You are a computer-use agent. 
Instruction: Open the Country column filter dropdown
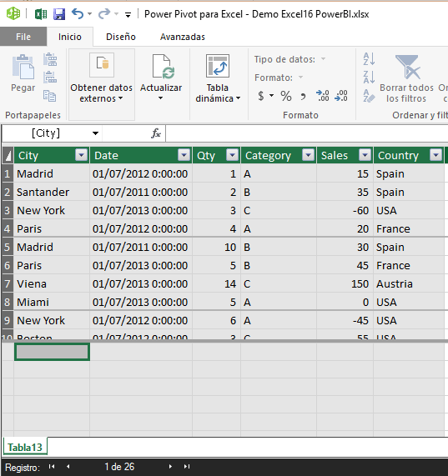pos(435,155)
